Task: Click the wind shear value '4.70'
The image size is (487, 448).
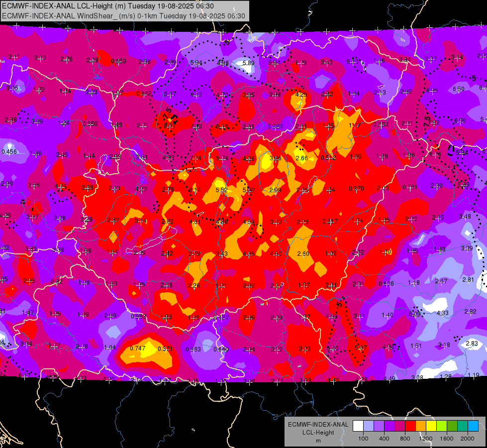Action: (222, 95)
